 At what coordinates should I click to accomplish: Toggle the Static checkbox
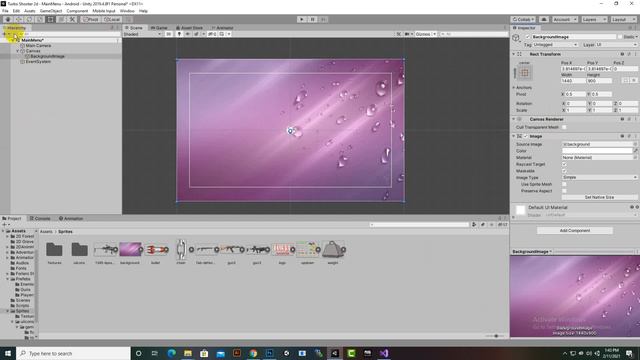tap(620, 37)
